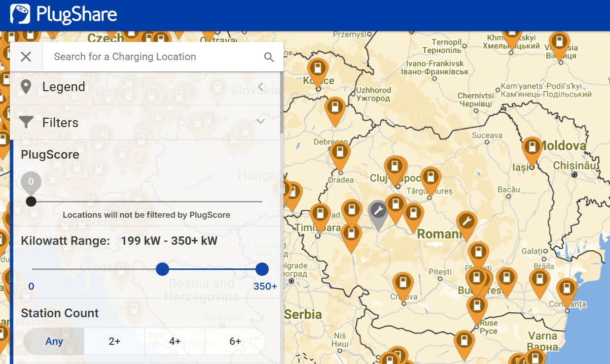Click the Chișinău map label
The image size is (610, 364).
[x=574, y=165]
